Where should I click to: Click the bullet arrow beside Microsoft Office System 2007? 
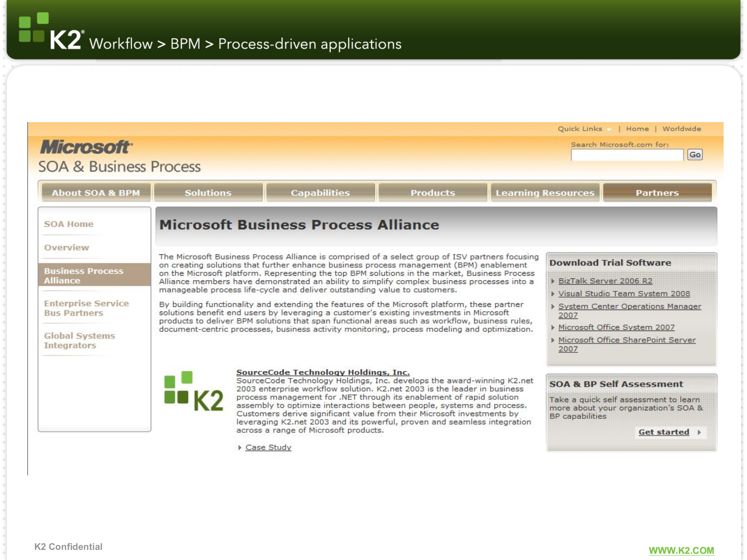click(x=553, y=328)
